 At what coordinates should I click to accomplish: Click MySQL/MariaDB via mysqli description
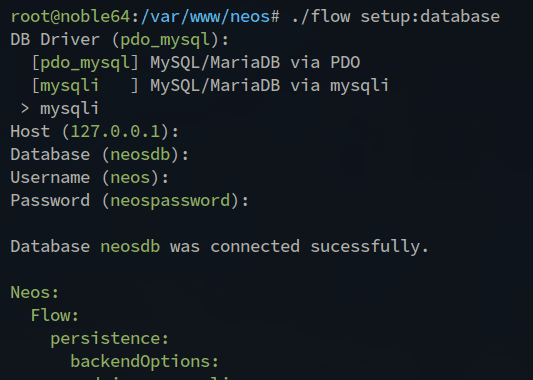[270, 86]
